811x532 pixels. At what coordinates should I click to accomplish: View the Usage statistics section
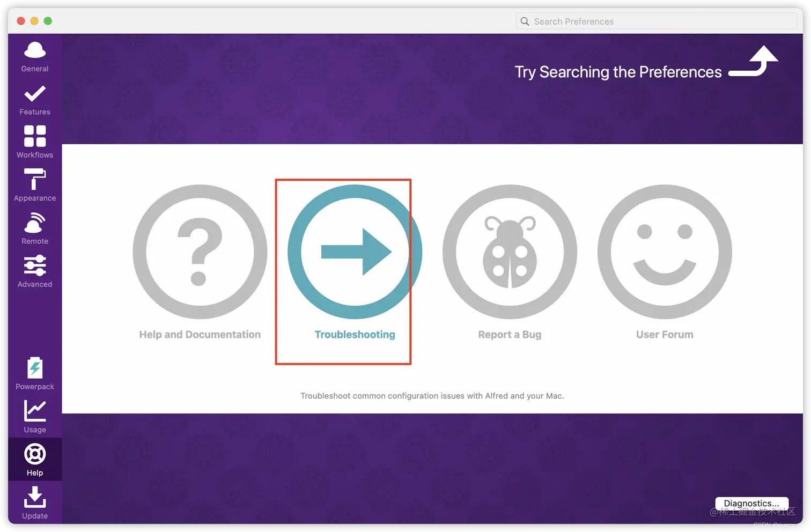tap(35, 417)
